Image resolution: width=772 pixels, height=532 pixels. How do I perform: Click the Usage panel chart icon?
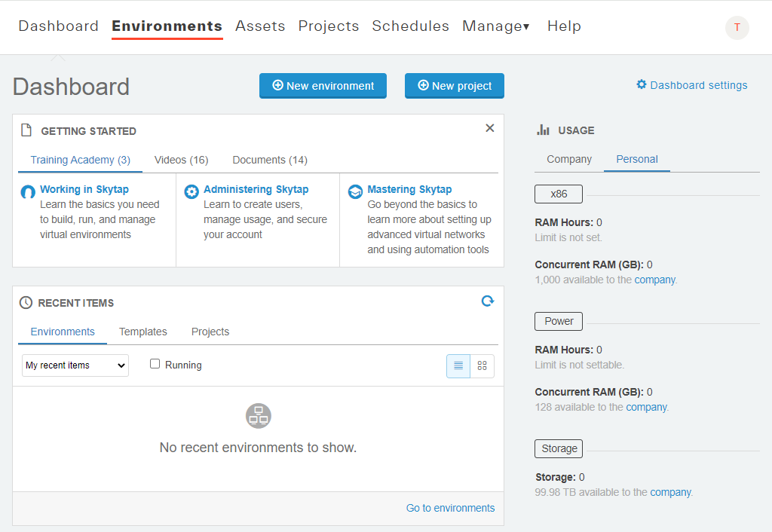544,130
